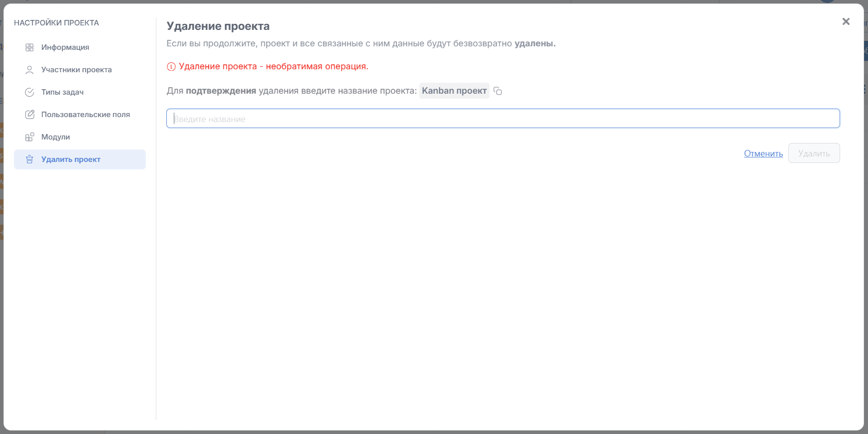Open the Информация settings section
Viewport: 868px width, 434px height.
65,47
